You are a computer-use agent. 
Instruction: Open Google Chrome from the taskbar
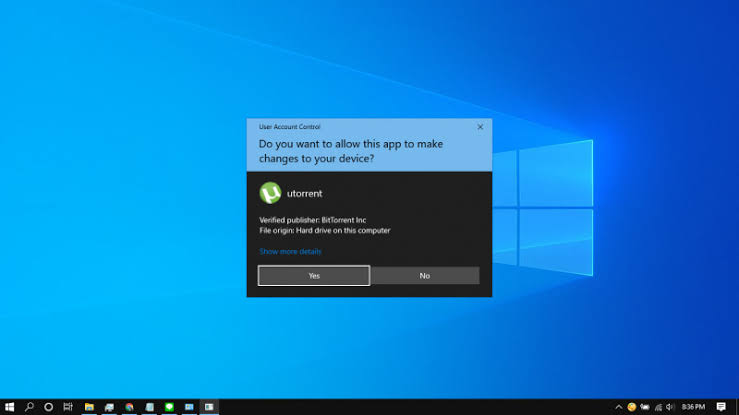[129, 407]
